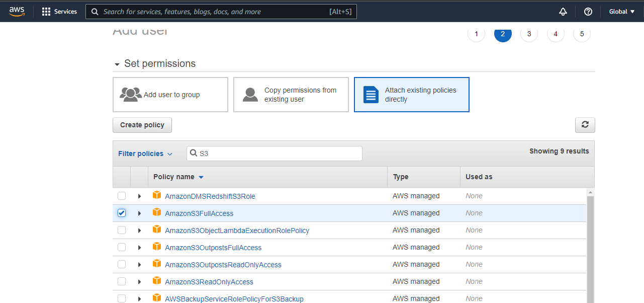Open the AmazonS3OutpostsReadOnlyAccess policy link
644x303 pixels.
pos(223,265)
